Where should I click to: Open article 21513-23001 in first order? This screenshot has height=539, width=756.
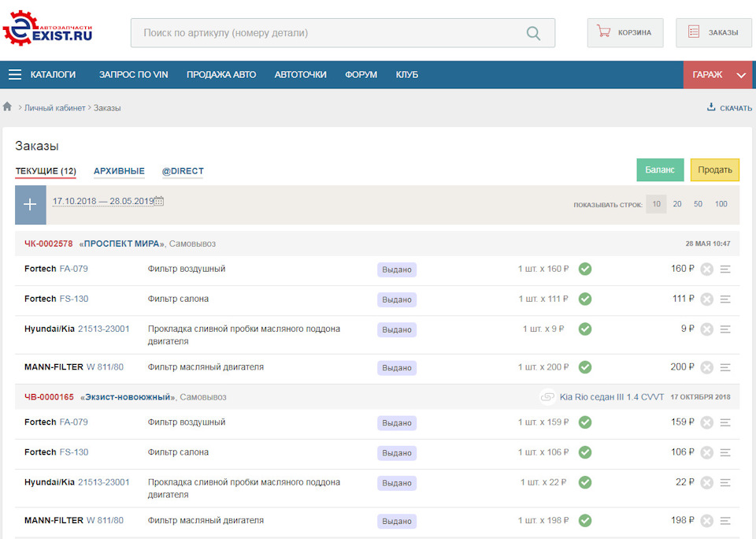coord(104,329)
